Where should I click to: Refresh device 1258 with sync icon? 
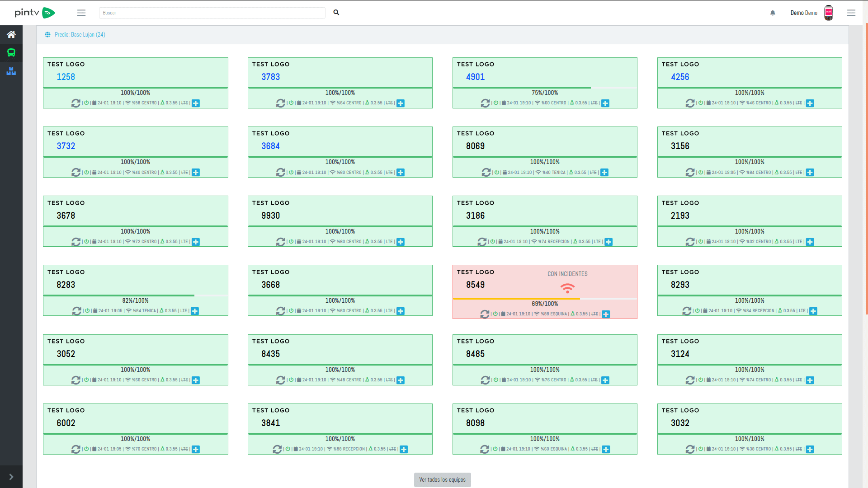[75, 103]
